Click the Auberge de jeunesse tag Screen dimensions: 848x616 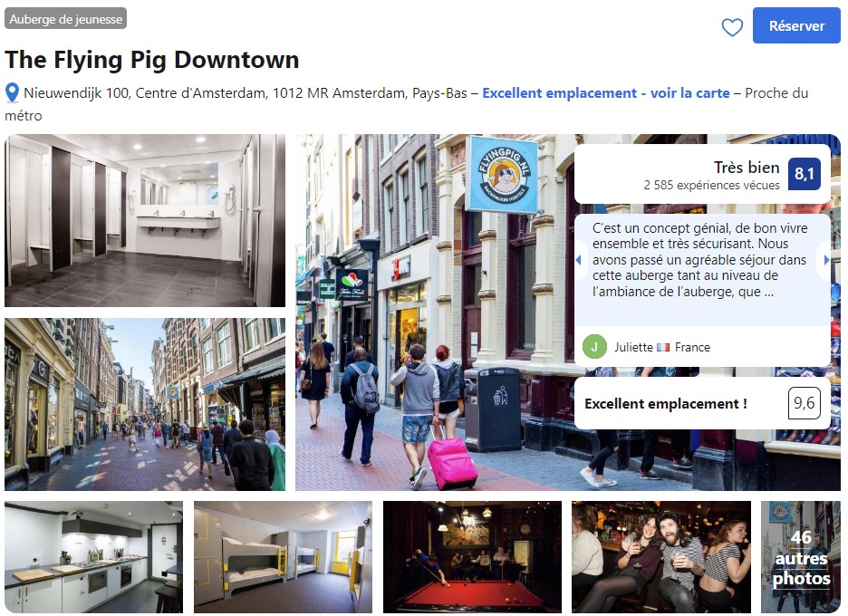pyautogui.click(x=65, y=19)
